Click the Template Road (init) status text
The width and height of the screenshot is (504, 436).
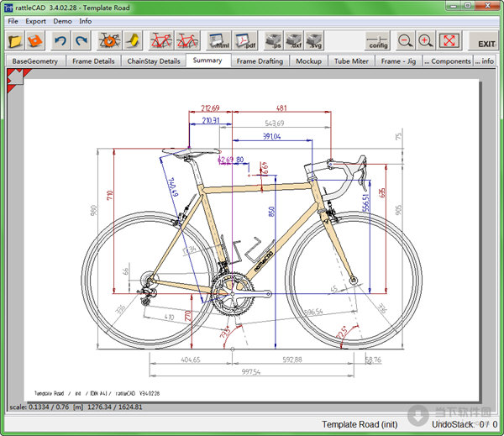(x=360, y=424)
